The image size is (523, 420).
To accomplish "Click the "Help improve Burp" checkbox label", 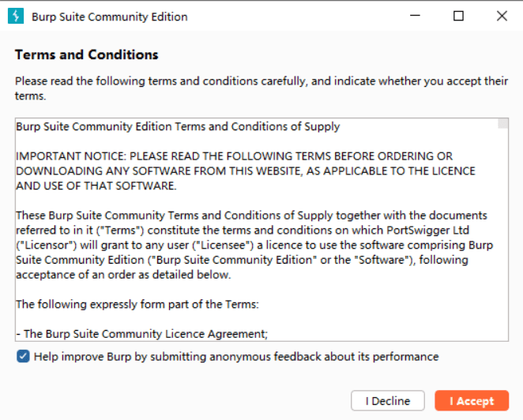I will 235,357.
